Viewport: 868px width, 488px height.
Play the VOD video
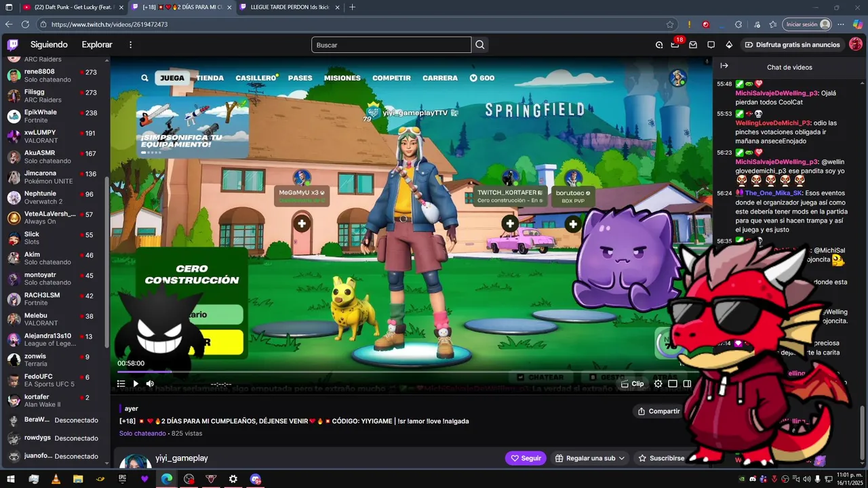coord(136,384)
